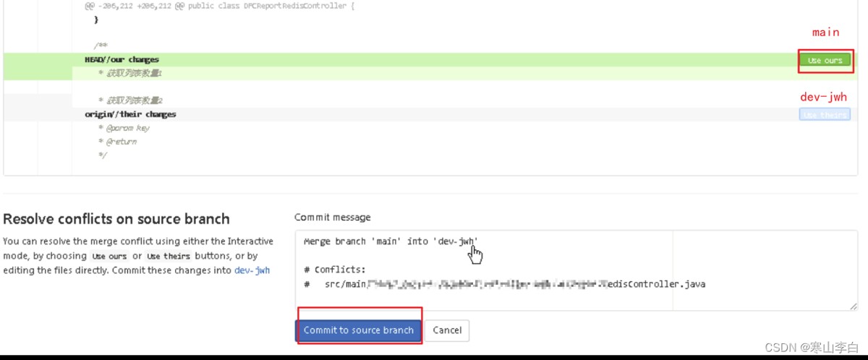The width and height of the screenshot is (868, 360).
Task: Select the origin//their changes header row
Action: point(130,114)
